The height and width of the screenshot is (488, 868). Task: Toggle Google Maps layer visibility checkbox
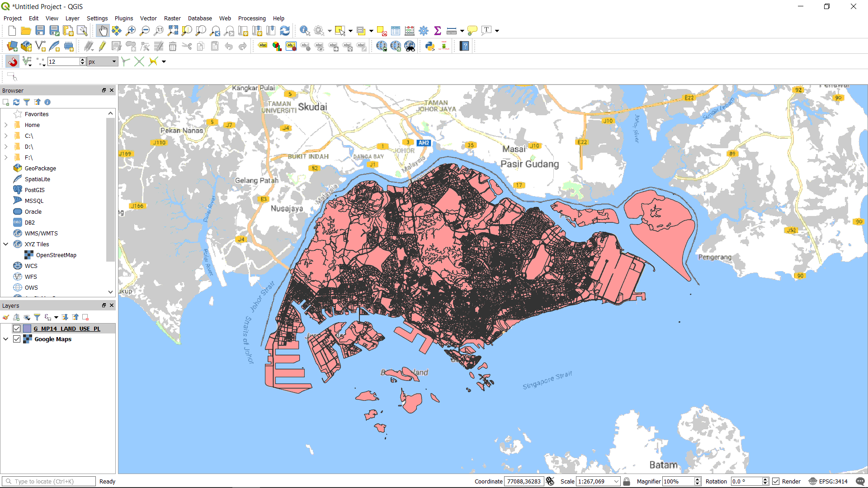click(x=17, y=339)
